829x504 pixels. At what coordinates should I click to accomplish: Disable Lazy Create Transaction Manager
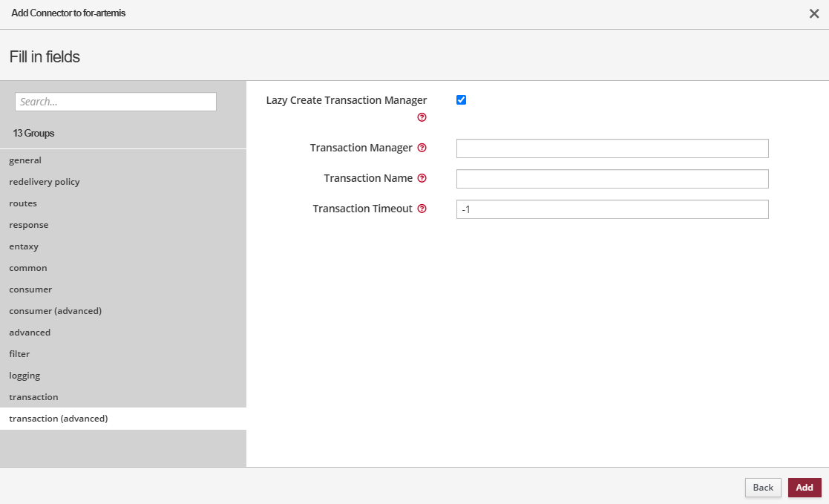[461, 99]
